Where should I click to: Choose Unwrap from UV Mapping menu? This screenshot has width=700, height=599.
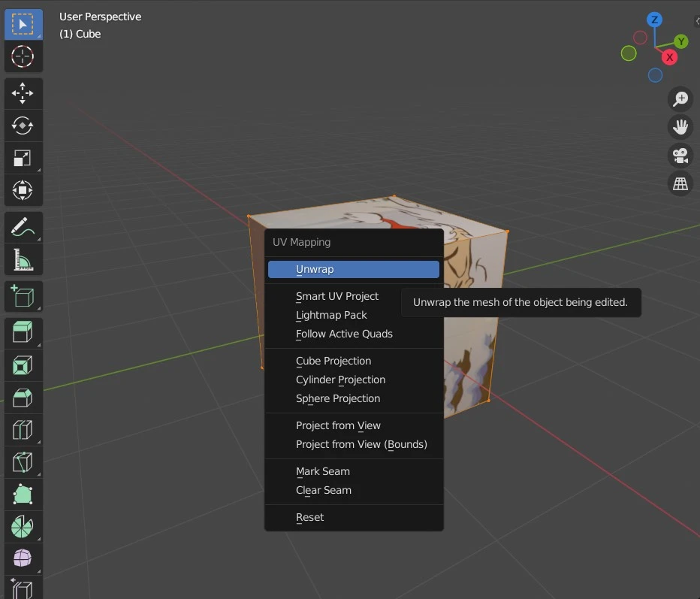(x=354, y=269)
